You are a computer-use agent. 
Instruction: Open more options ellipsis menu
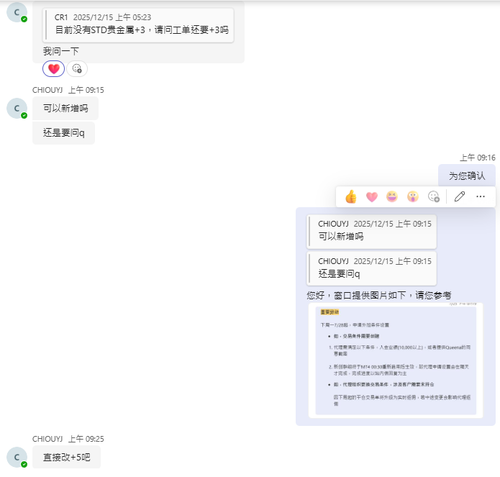(480, 197)
